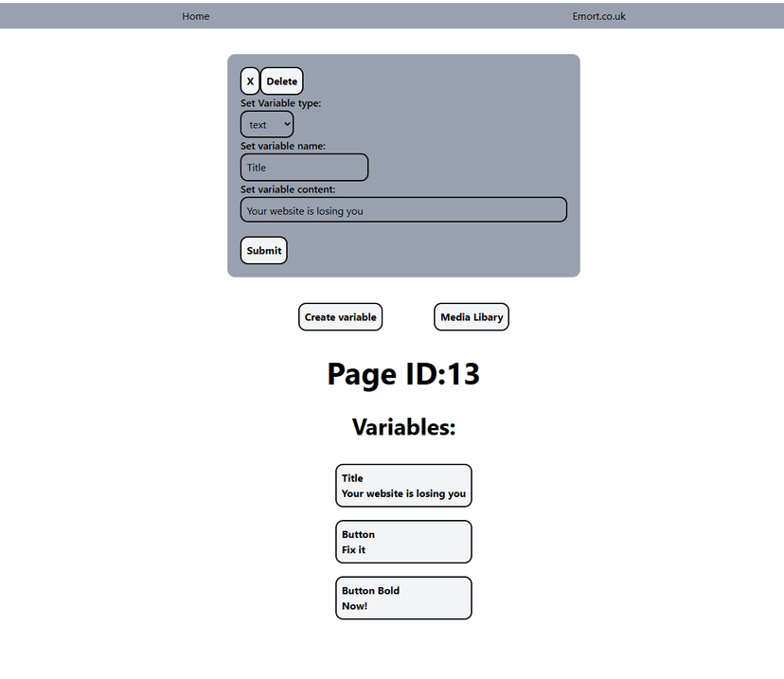
Task: Open the Button Bold variable card
Action: [x=403, y=599]
